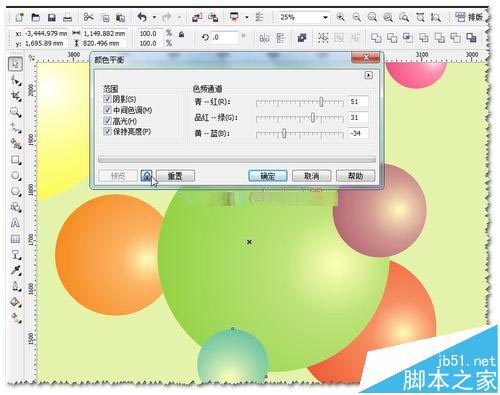Screen dimensions: 500x395
Task: Select the Zoom tool in toolbox
Action: [16, 112]
